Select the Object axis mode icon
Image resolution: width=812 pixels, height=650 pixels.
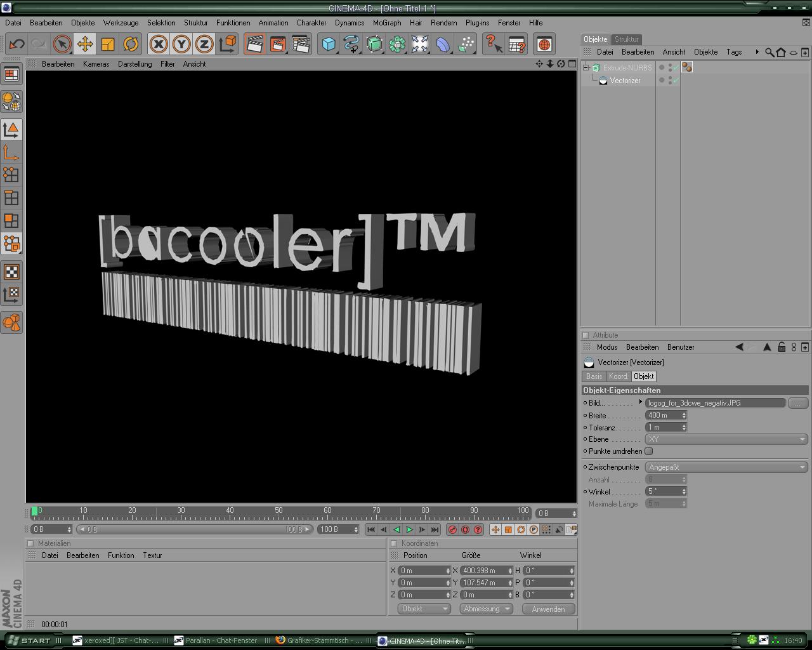tap(11, 152)
